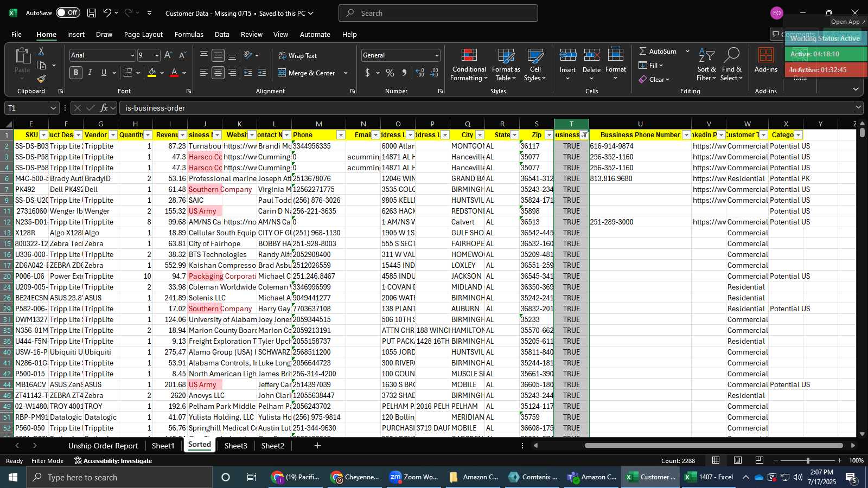The image size is (868, 488).
Task: Click the Windows Start button
Action: pos(13,477)
